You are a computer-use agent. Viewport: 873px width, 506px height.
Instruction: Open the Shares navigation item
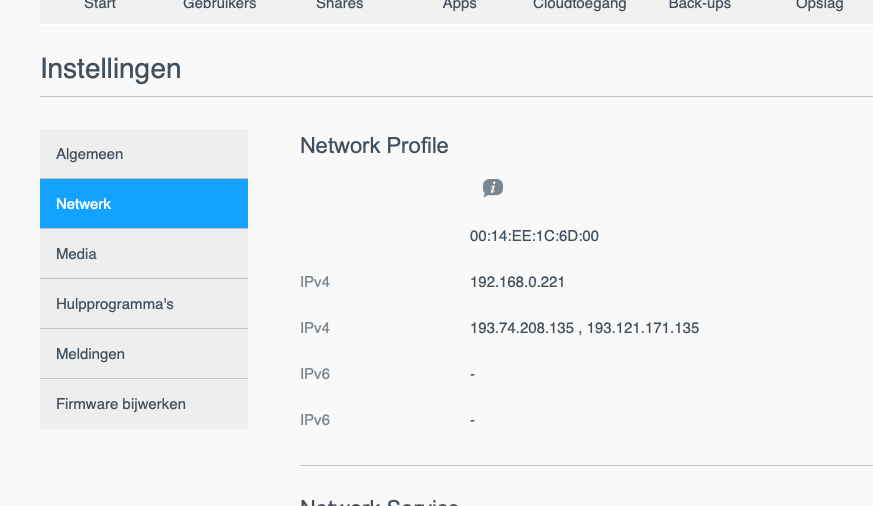pos(339,5)
